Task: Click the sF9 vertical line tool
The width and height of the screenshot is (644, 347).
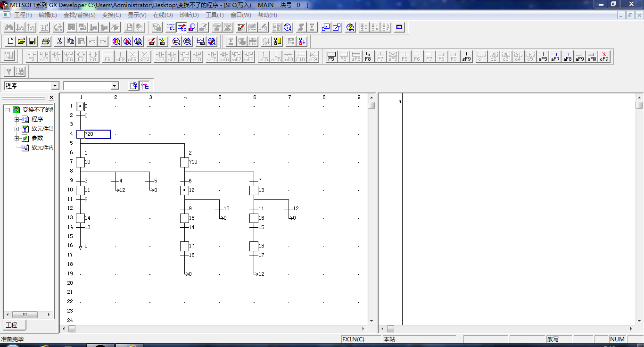Action: point(466,57)
